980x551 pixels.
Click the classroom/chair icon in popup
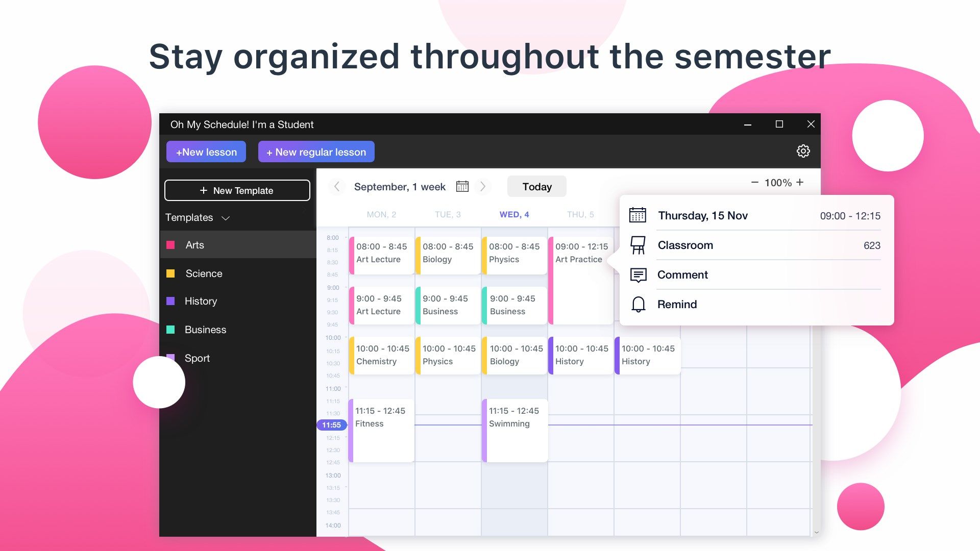point(638,245)
